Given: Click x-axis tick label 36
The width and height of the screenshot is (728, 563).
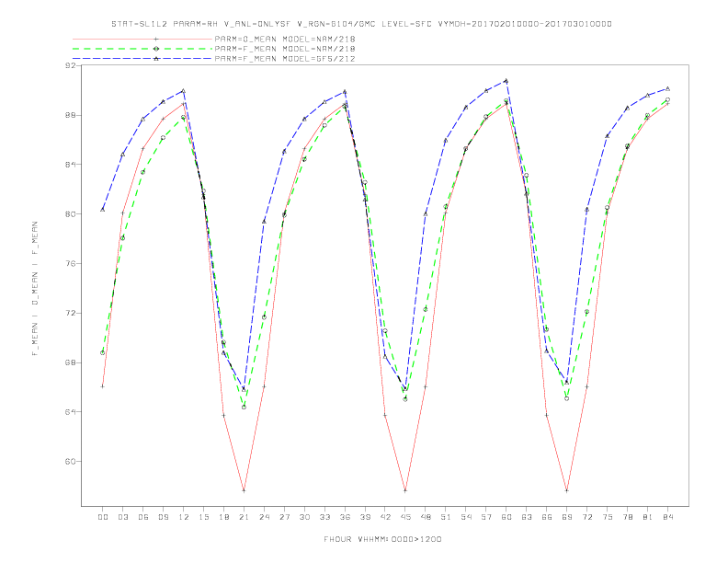Looking at the screenshot, I should (345, 517).
